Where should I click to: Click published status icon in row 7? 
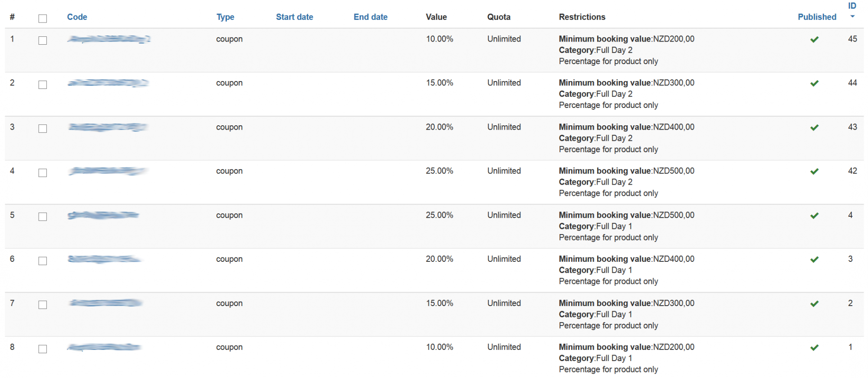(x=814, y=303)
